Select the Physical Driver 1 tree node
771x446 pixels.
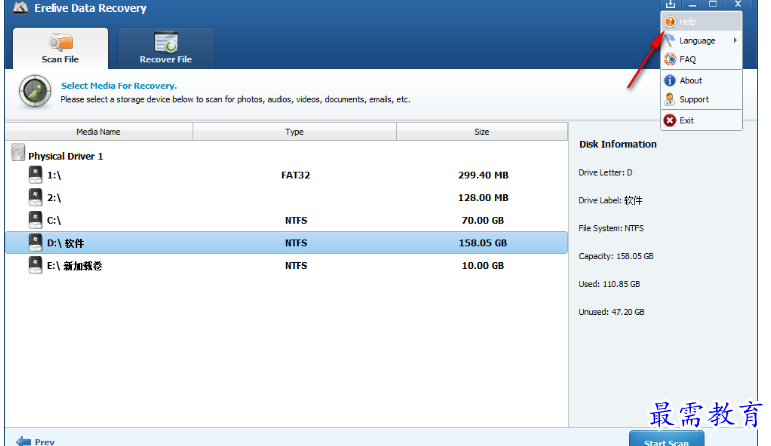point(65,156)
